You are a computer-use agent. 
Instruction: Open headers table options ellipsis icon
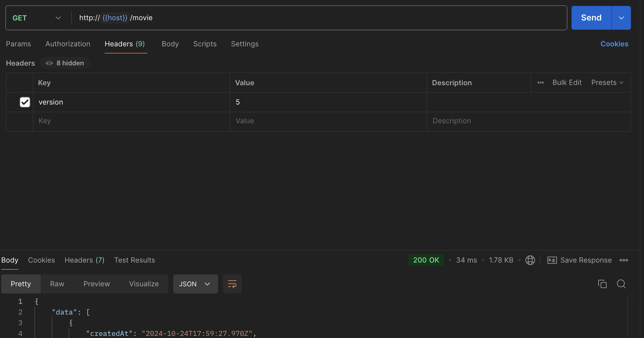[x=540, y=83]
